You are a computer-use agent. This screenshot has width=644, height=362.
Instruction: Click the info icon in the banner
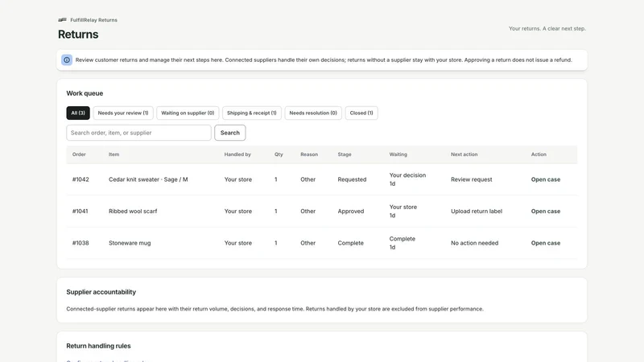point(67,60)
